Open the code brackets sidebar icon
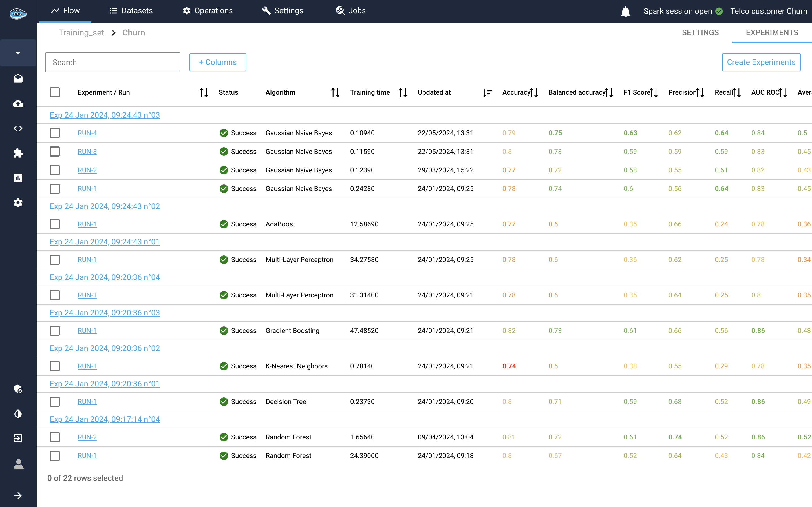Image resolution: width=812 pixels, height=507 pixels. [18, 128]
